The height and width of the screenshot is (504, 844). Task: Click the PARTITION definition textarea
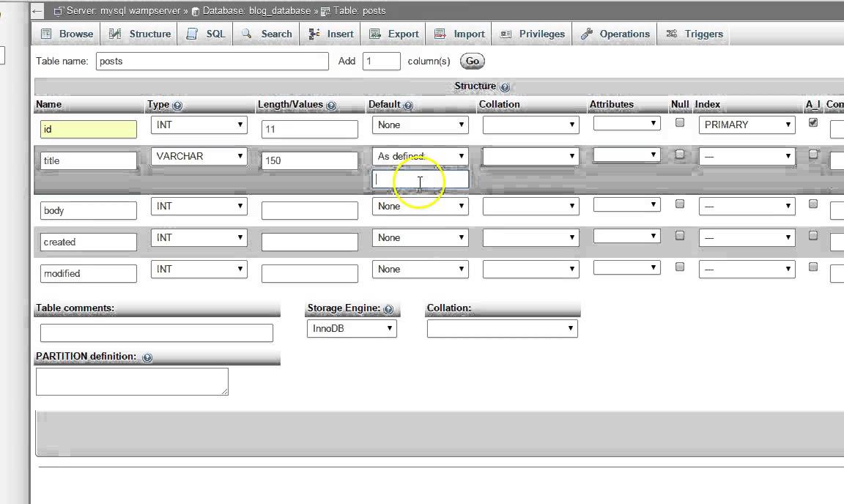132,382
